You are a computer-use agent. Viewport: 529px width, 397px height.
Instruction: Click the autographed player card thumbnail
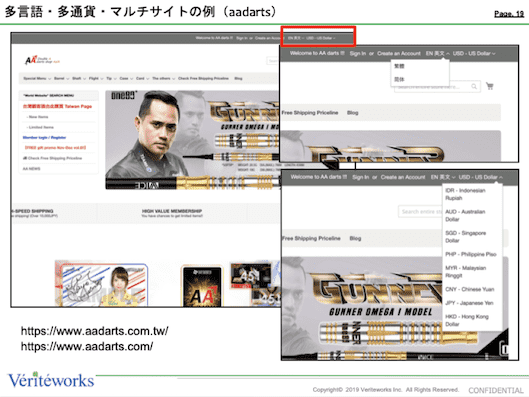[102, 284]
